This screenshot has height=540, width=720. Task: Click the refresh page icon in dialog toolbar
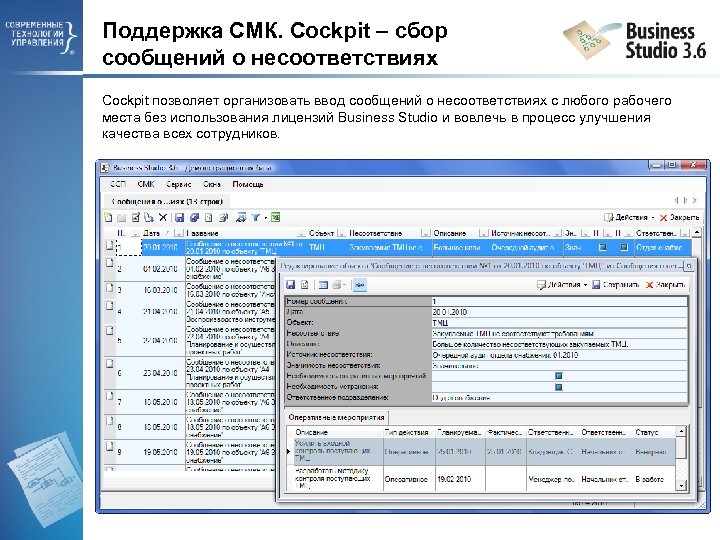click(304, 285)
